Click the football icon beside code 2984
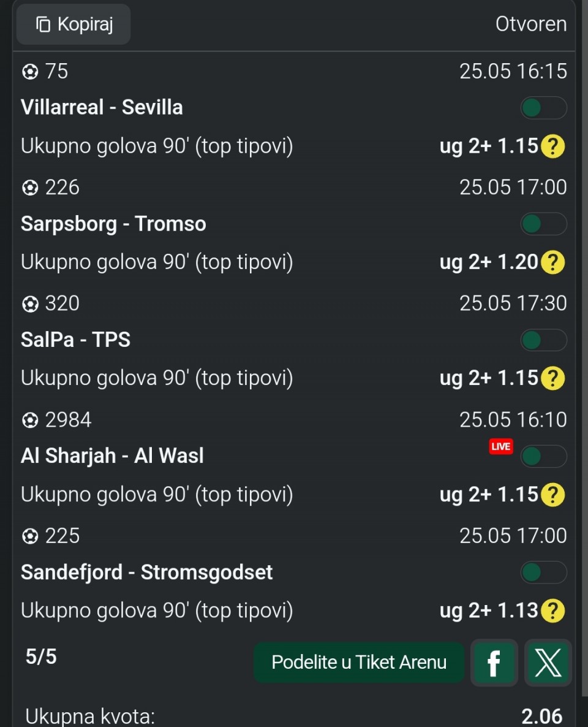 30,420
